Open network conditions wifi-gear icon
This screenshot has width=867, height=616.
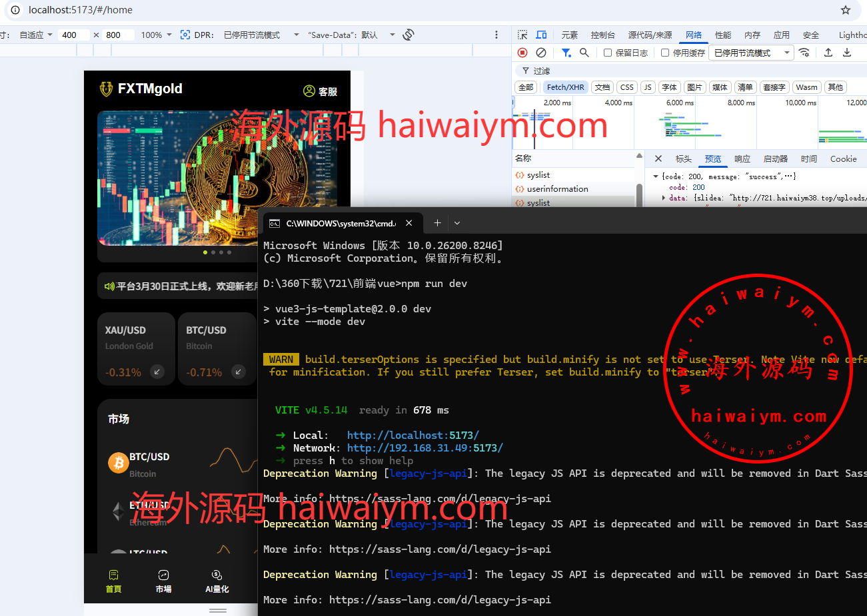(x=804, y=53)
